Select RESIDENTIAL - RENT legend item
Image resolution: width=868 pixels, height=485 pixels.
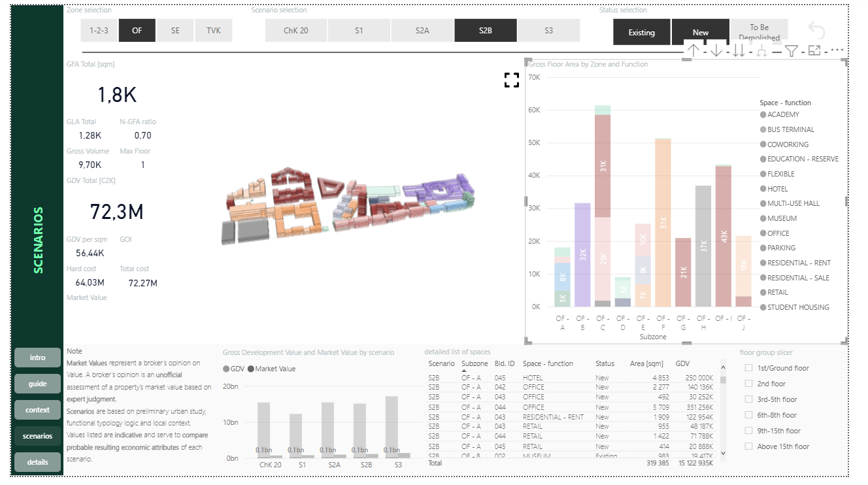click(795, 263)
